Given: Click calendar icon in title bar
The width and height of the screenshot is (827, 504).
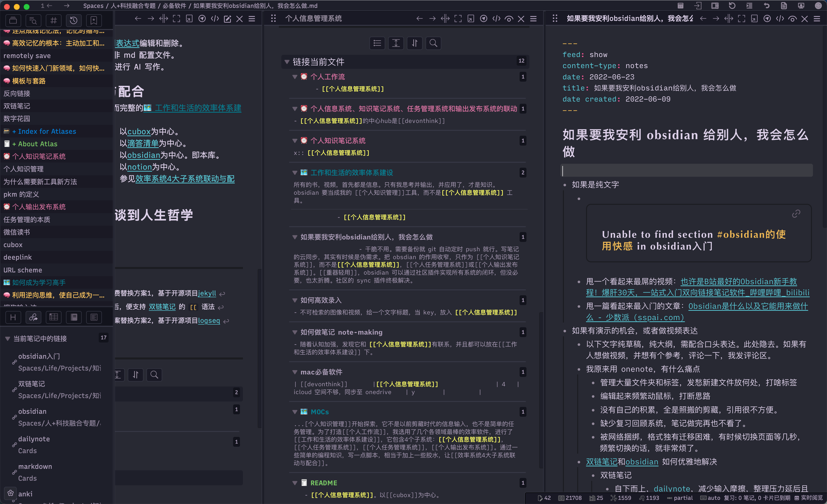Looking at the screenshot, I should [x=680, y=6].
